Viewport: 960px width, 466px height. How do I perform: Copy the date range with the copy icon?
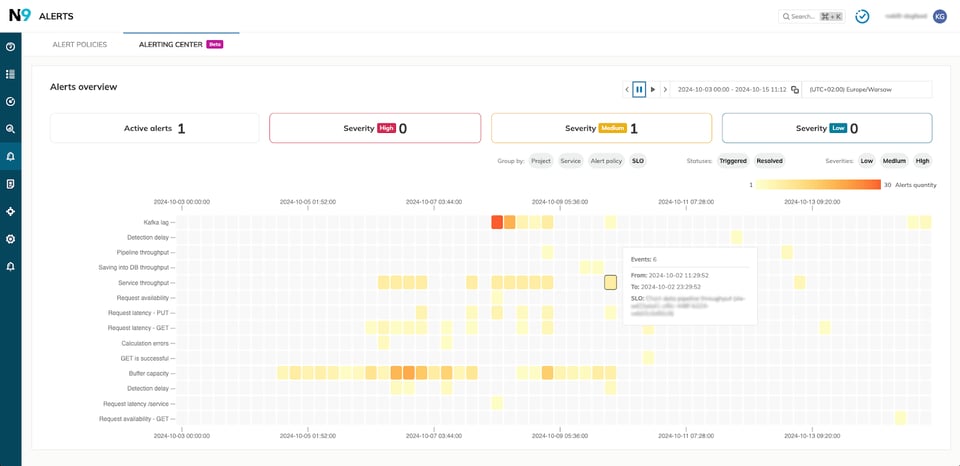tap(795, 89)
